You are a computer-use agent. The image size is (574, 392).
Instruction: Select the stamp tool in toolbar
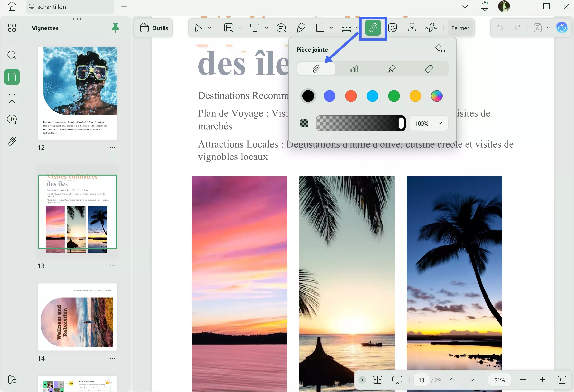(412, 28)
